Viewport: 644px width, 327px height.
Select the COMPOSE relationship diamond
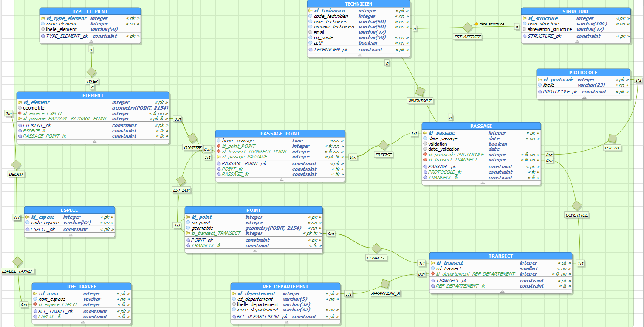coord(376,248)
